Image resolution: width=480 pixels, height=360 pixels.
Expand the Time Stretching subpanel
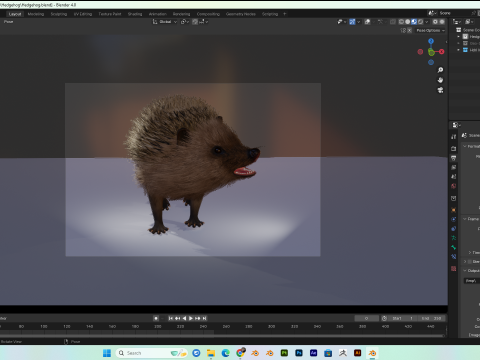point(470,252)
